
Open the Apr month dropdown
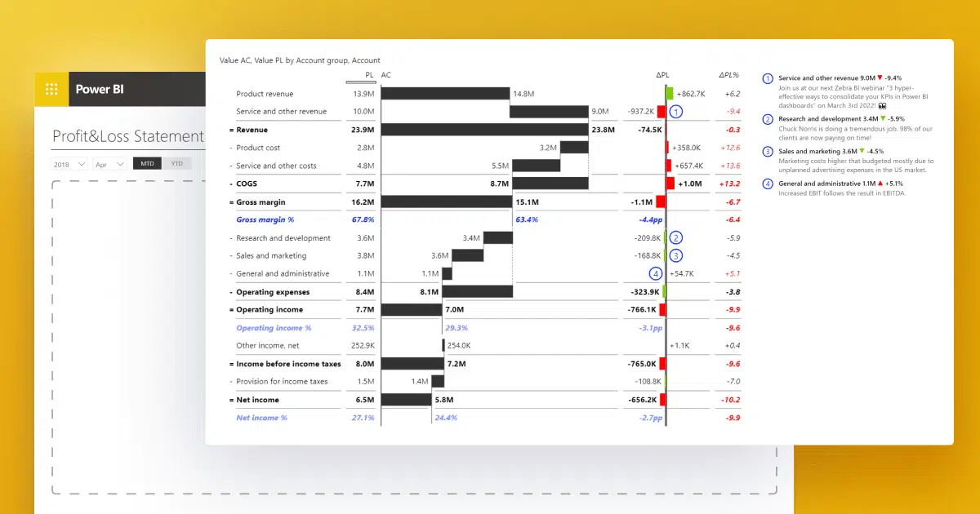coord(109,163)
